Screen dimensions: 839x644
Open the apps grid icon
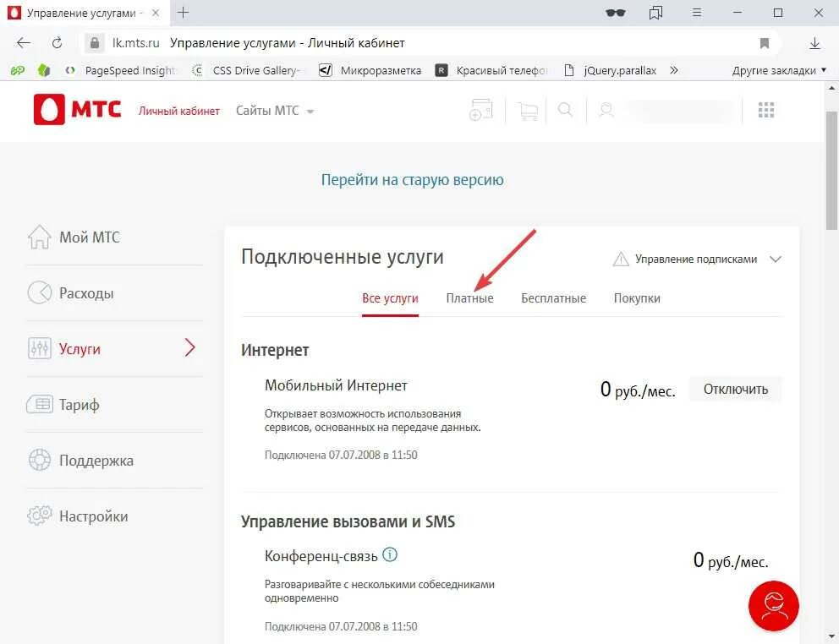point(766,110)
